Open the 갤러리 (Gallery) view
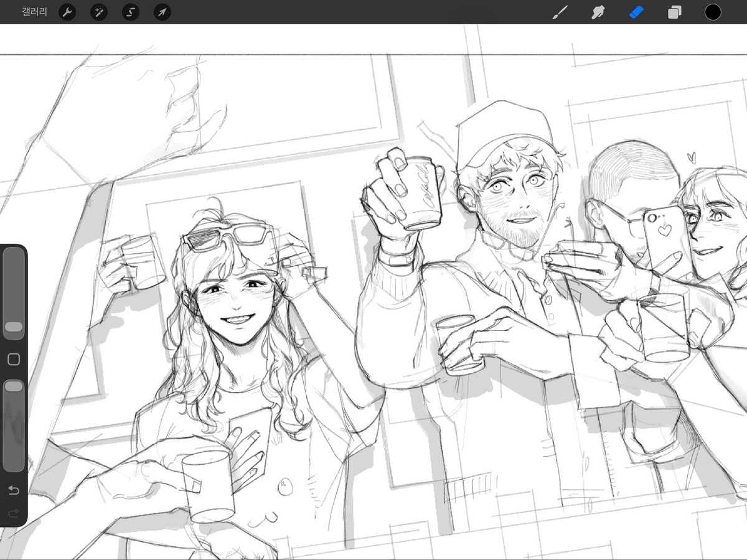Screen dimensions: 747x560 pos(34,12)
